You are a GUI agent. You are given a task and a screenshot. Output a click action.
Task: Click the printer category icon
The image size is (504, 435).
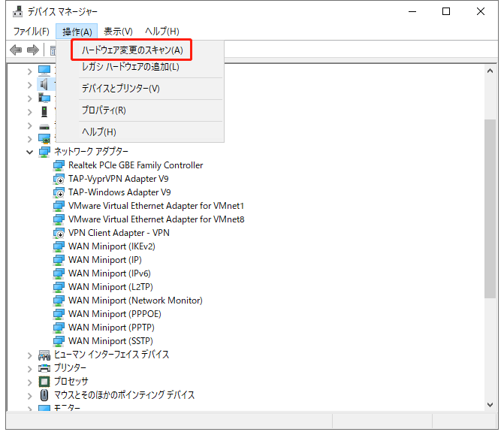[x=44, y=368]
